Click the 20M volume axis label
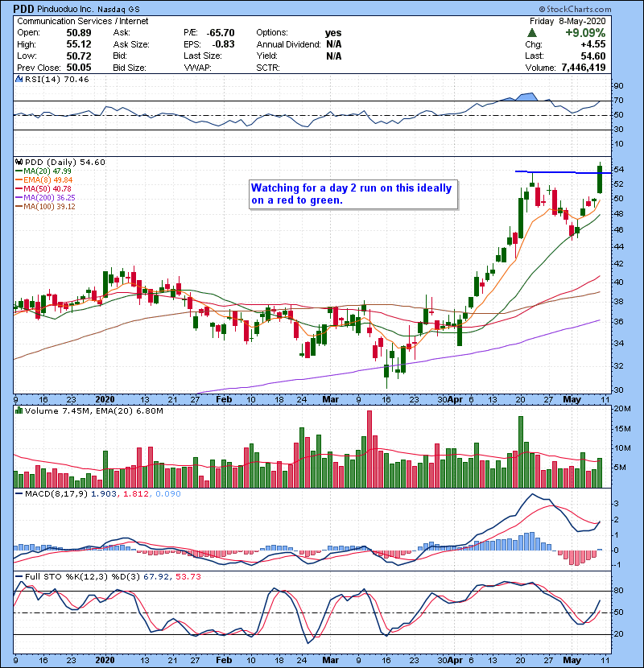644x668 pixels. click(x=621, y=409)
